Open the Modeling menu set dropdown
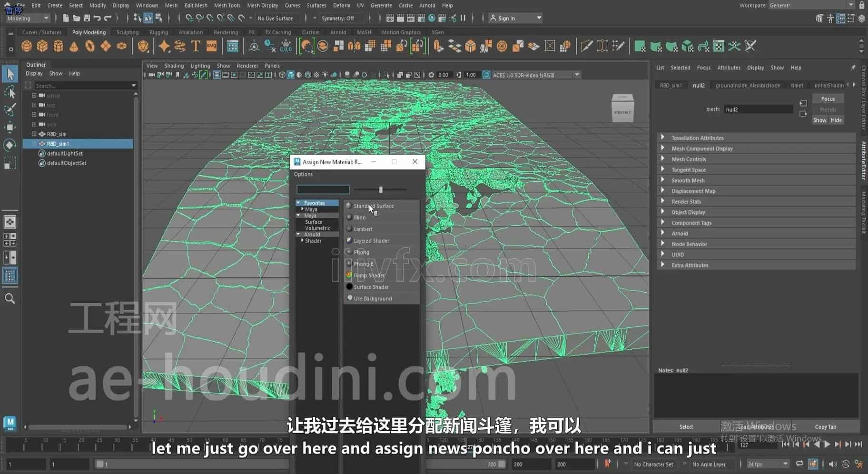The image size is (868, 474). pos(28,18)
